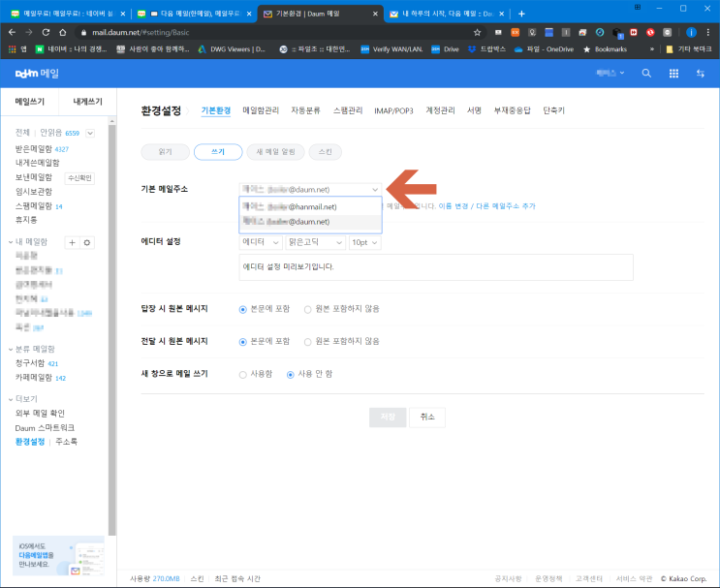The height and width of the screenshot is (588, 720).
Task: Click the 내게쓰기 button
Action: tap(88, 102)
